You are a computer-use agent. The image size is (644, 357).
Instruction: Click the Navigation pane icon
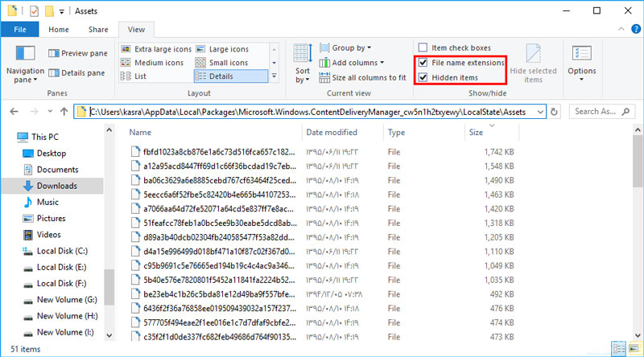(25, 55)
